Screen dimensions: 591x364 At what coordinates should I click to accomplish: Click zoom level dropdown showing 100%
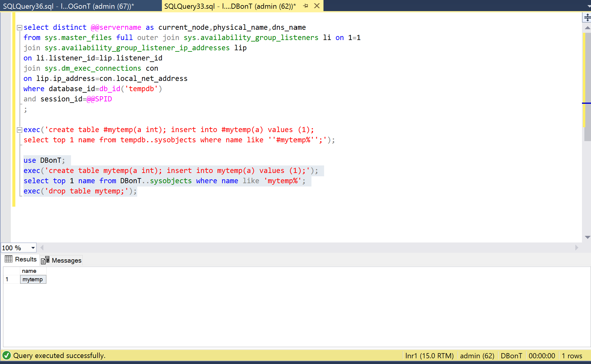[x=18, y=248]
